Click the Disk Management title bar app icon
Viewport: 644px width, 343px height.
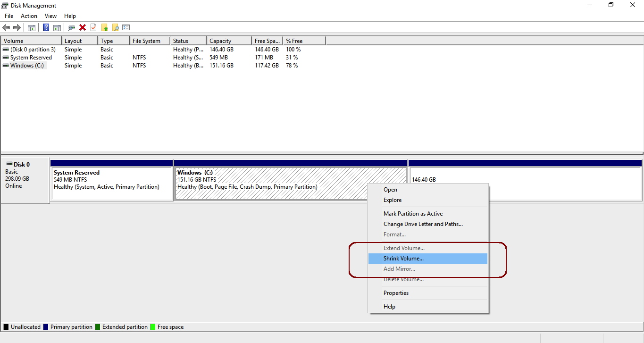(x=5, y=5)
